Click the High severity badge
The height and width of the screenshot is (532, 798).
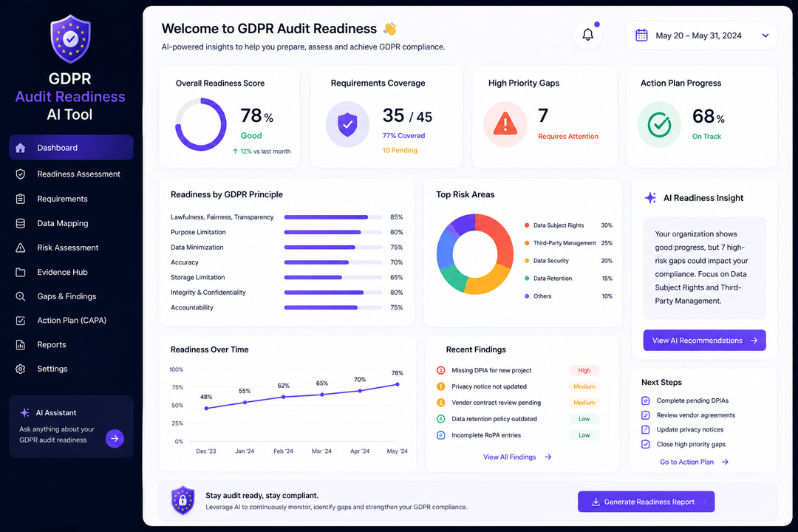pyautogui.click(x=584, y=370)
